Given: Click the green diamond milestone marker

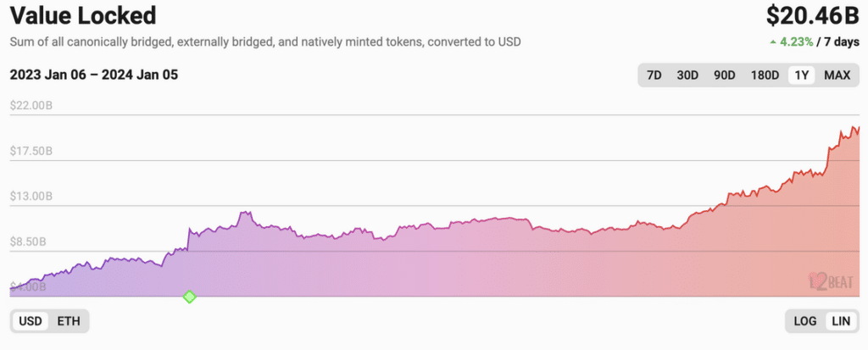Looking at the screenshot, I should (190, 297).
